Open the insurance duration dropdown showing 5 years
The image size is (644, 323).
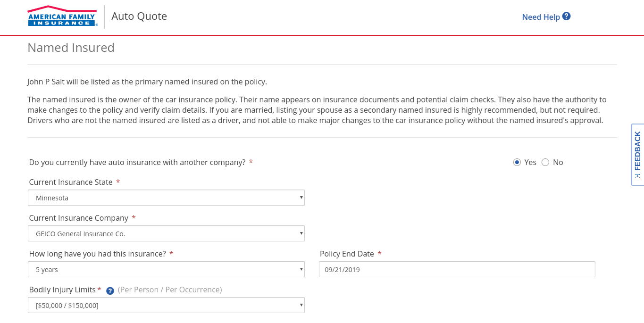tap(166, 270)
